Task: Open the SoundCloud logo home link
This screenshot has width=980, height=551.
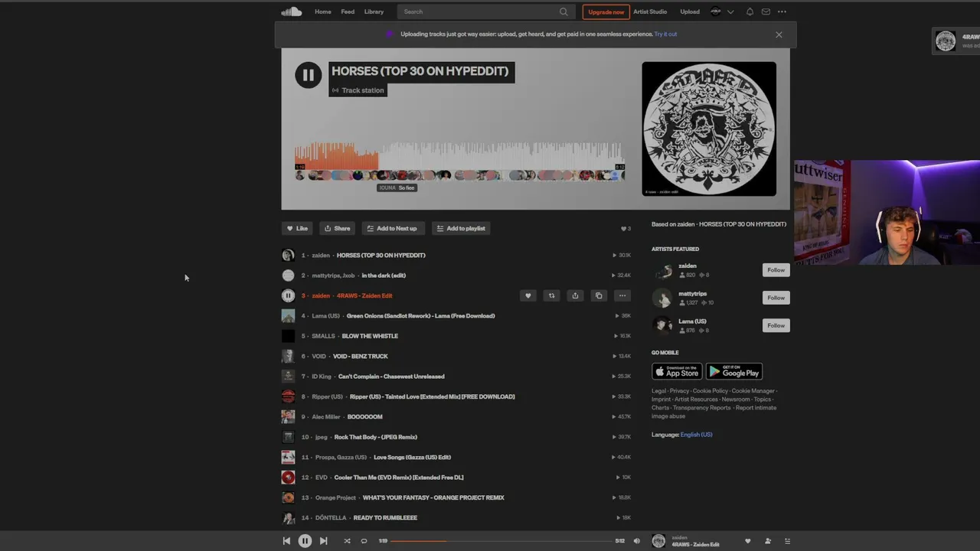Action: pyautogui.click(x=291, y=11)
